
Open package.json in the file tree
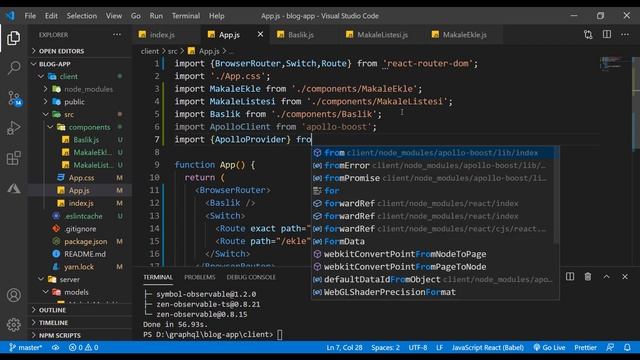(80, 241)
